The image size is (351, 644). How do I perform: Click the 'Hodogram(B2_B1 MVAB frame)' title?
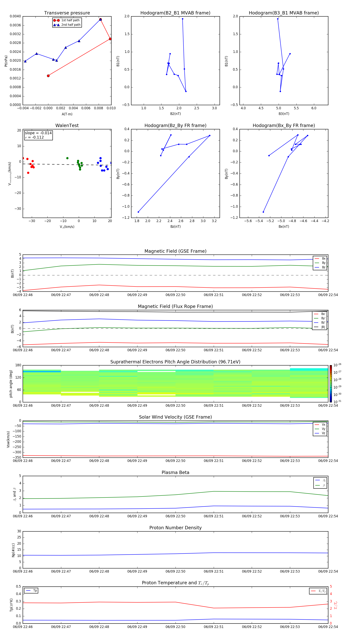tap(175, 13)
